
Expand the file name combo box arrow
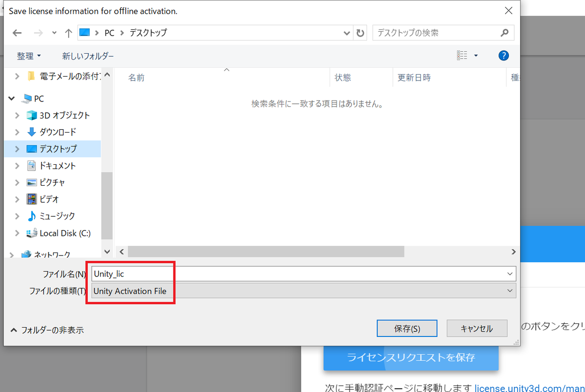[509, 274]
